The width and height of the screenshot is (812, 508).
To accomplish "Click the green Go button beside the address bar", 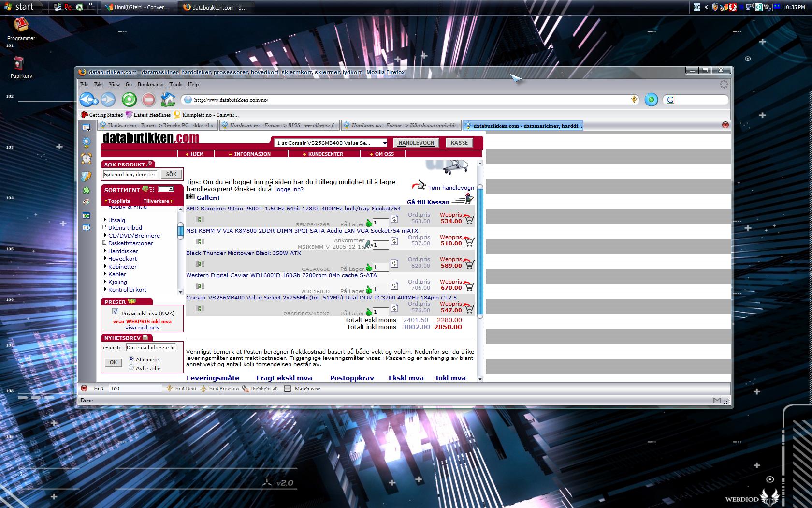I will click(651, 100).
